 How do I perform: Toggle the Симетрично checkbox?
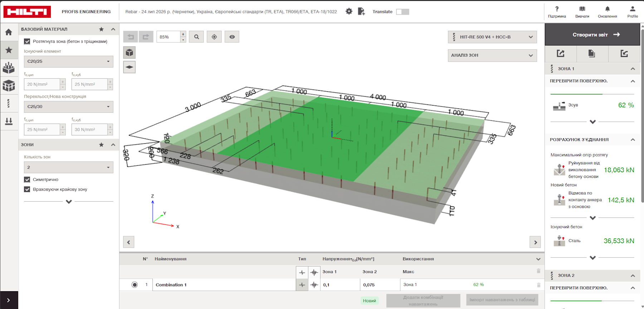click(27, 180)
